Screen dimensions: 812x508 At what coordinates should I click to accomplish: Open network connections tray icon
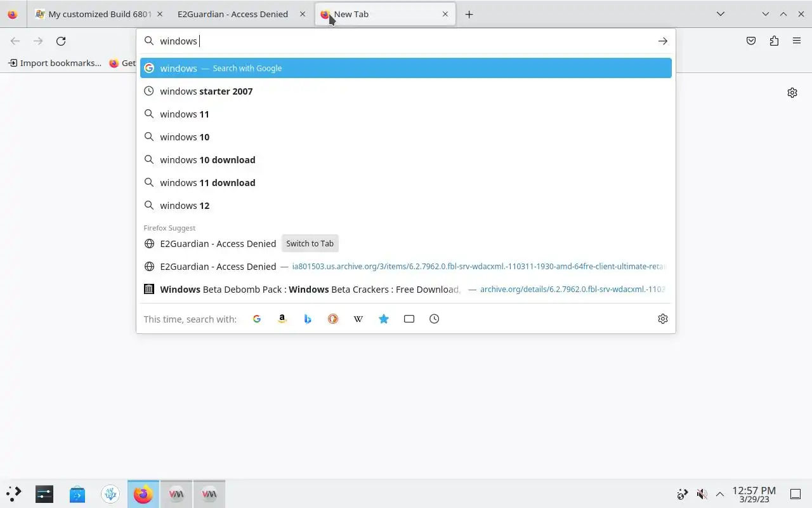coord(682,494)
